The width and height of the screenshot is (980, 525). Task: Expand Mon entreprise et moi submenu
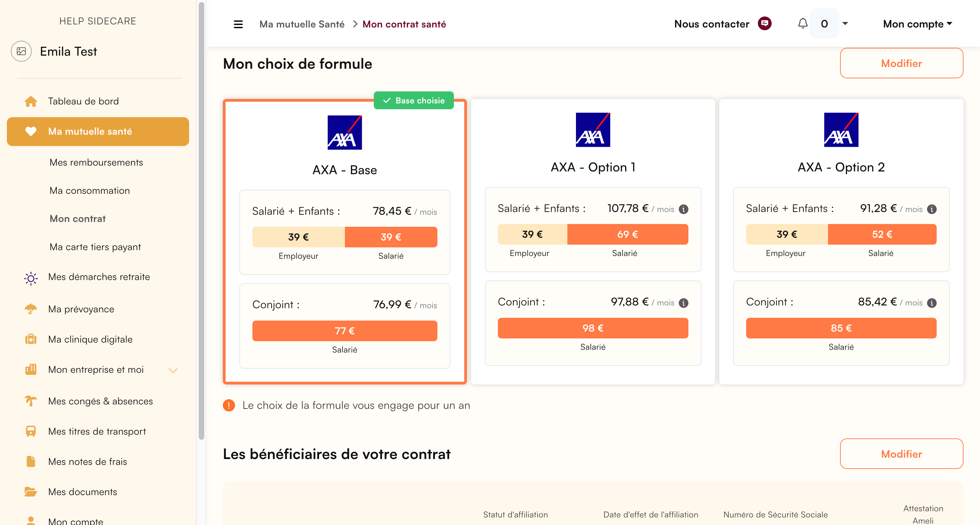173,370
